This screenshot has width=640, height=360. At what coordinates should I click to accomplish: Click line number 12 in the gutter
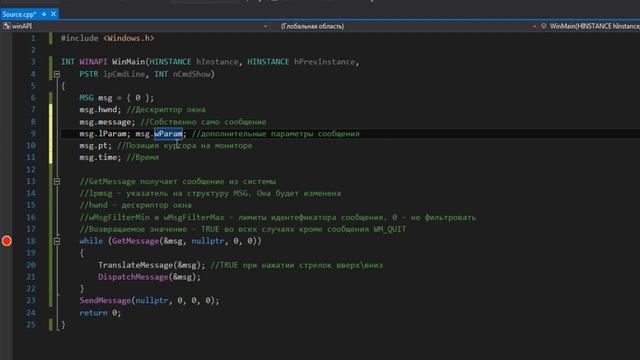[x=31, y=169]
